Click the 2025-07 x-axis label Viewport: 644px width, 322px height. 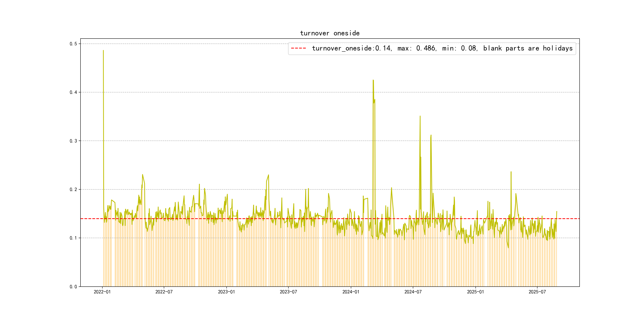click(537, 292)
